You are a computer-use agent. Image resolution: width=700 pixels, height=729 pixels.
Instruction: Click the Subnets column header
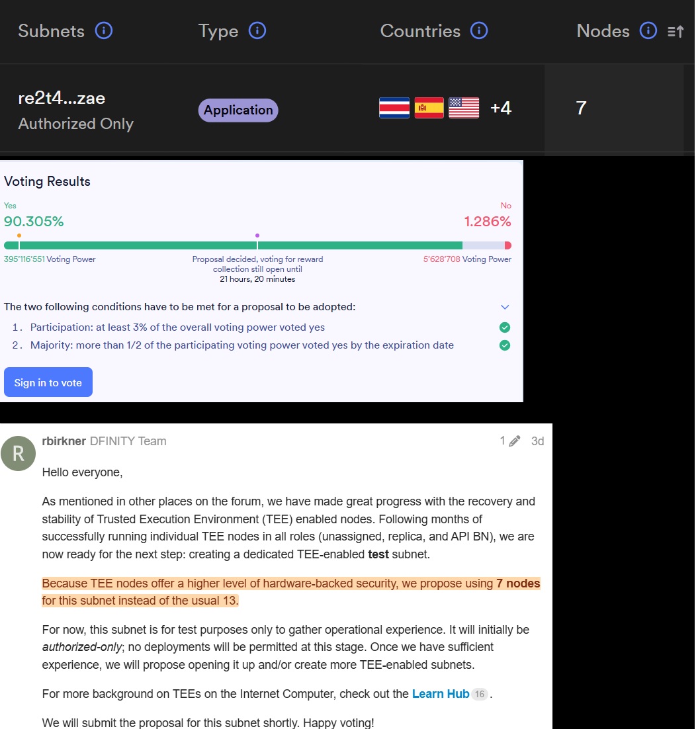click(51, 31)
